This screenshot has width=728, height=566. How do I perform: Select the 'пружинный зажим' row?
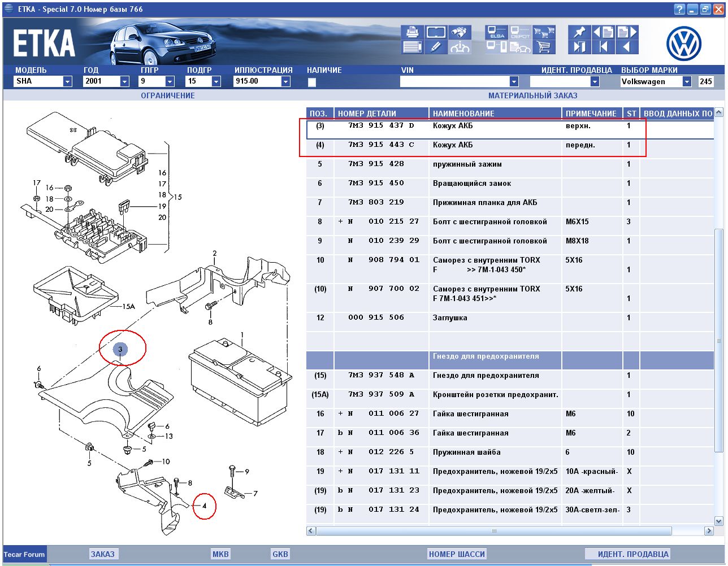(x=510, y=168)
